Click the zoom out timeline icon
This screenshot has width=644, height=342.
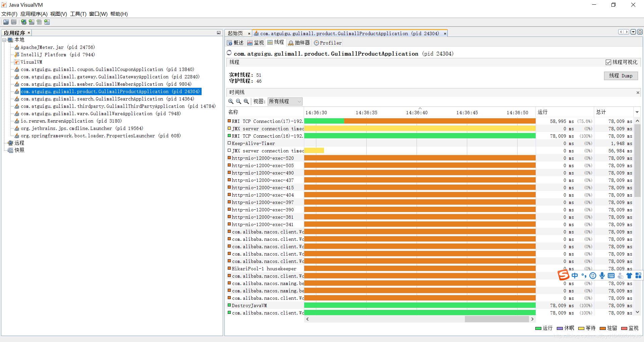tap(238, 101)
